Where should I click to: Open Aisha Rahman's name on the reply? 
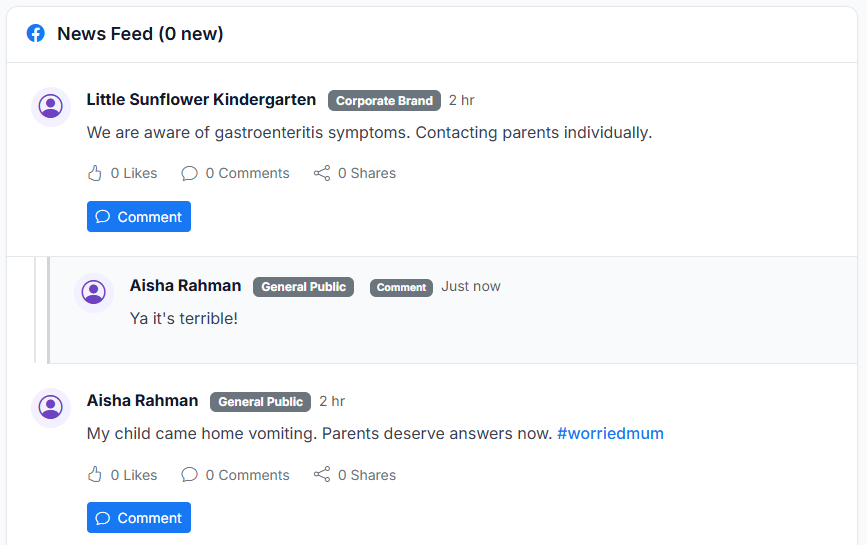[185, 286]
